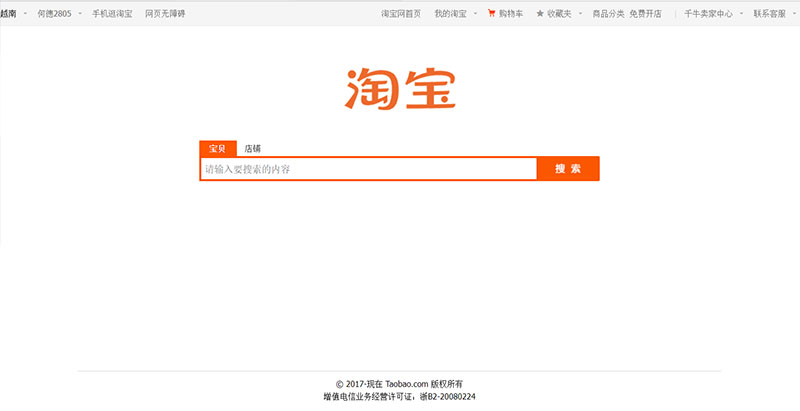Click the 浙B2-20080224 license link
This screenshot has width=800, height=411.
pyautogui.click(x=461, y=397)
